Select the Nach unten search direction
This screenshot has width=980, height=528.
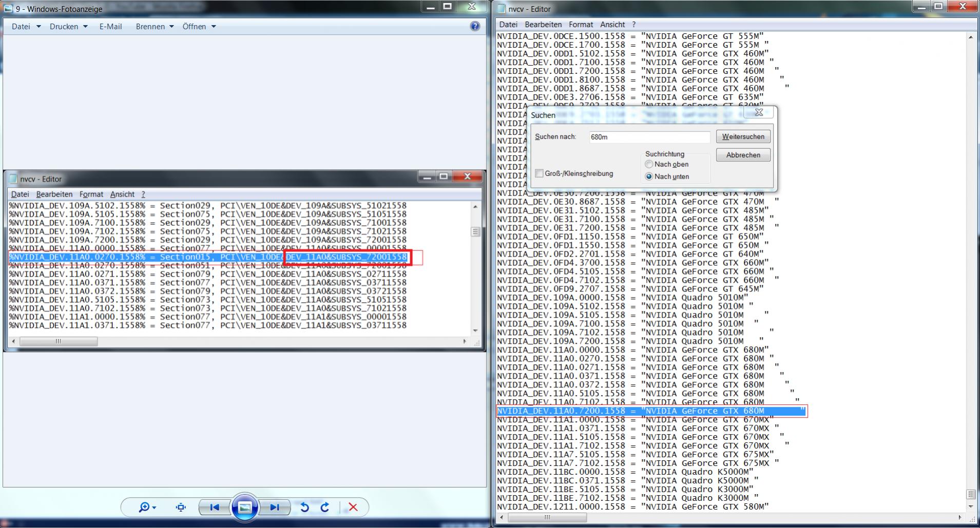(649, 177)
